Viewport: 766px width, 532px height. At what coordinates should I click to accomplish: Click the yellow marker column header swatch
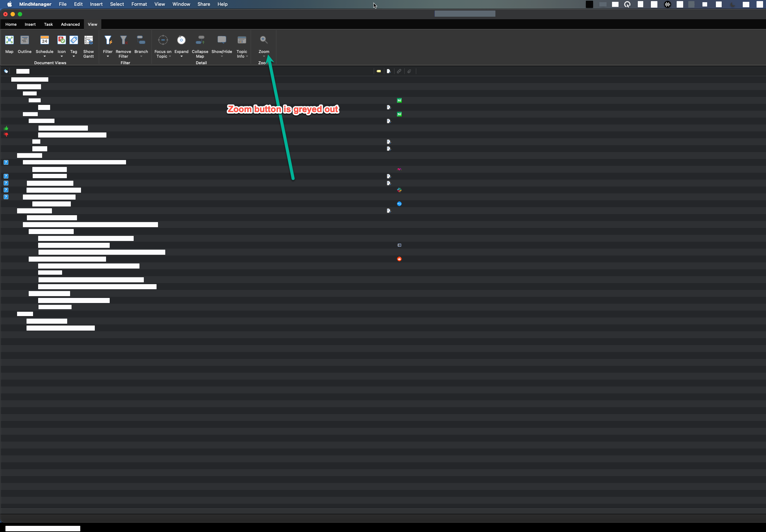click(379, 71)
